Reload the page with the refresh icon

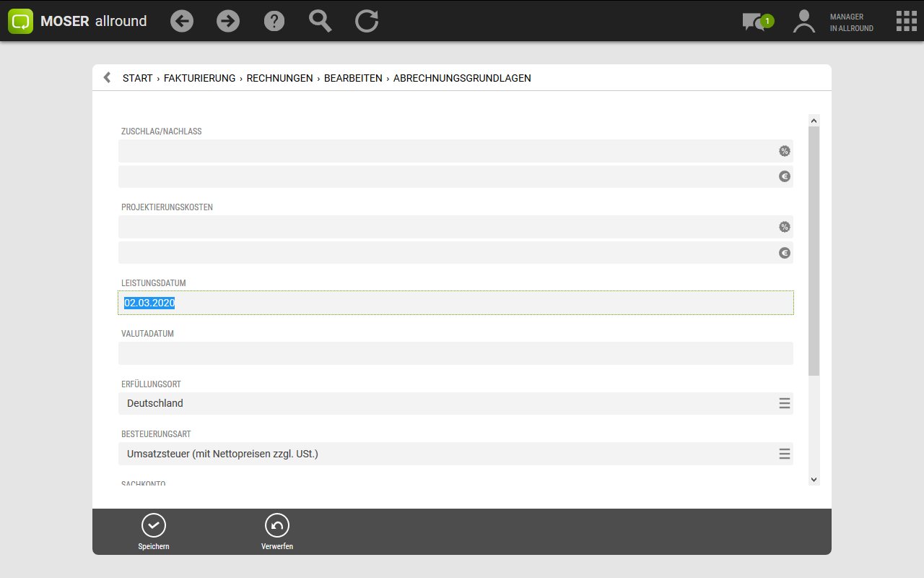(x=367, y=21)
